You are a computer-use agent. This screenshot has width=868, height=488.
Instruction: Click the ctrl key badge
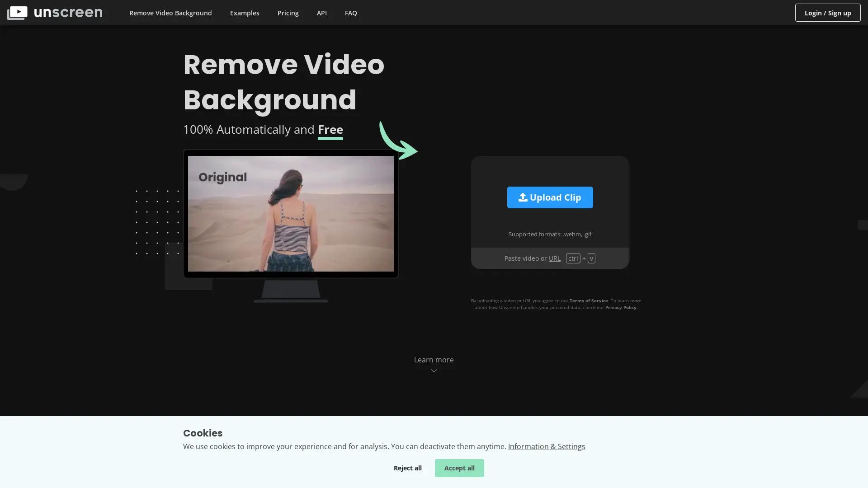(572, 258)
